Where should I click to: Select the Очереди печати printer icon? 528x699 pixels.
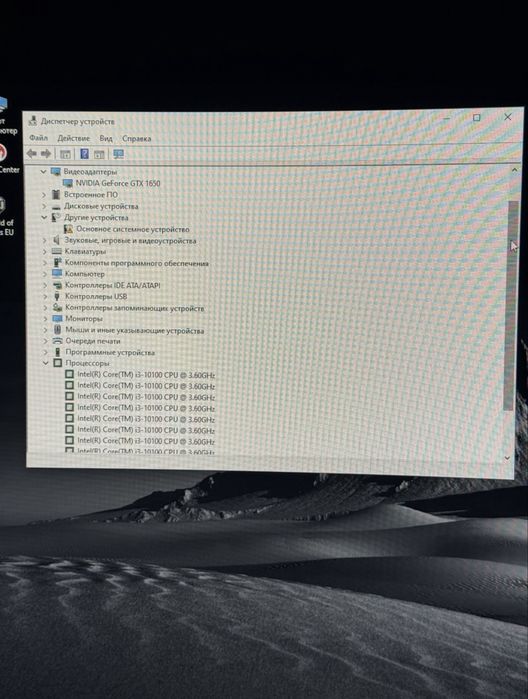coord(58,341)
